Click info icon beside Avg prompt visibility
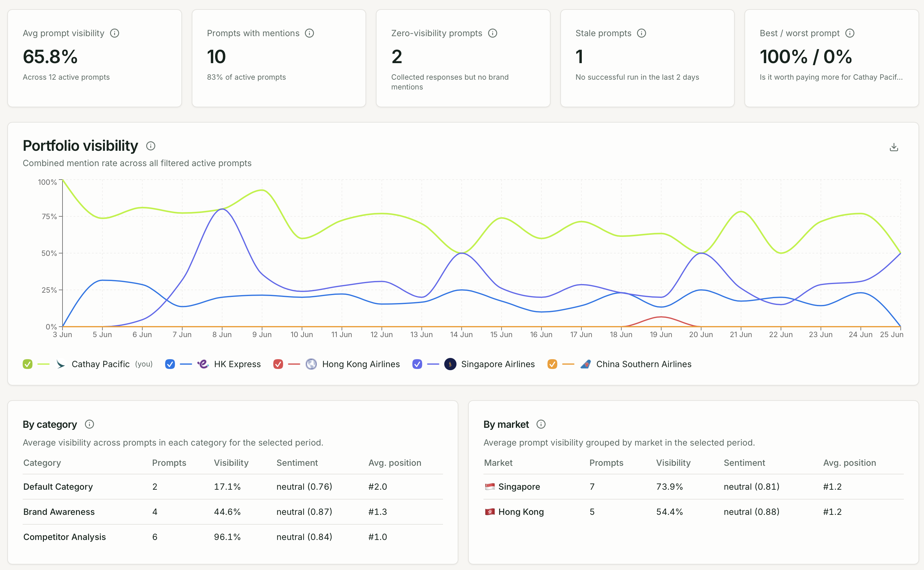 tap(115, 33)
